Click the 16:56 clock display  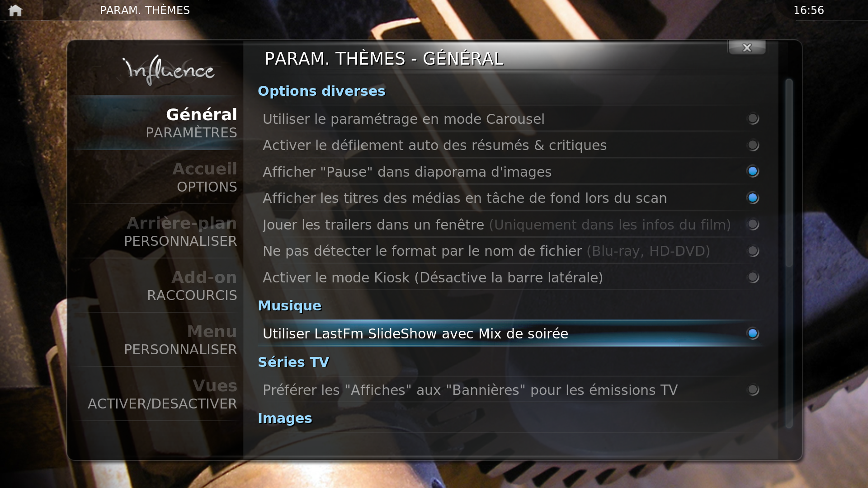click(x=809, y=10)
